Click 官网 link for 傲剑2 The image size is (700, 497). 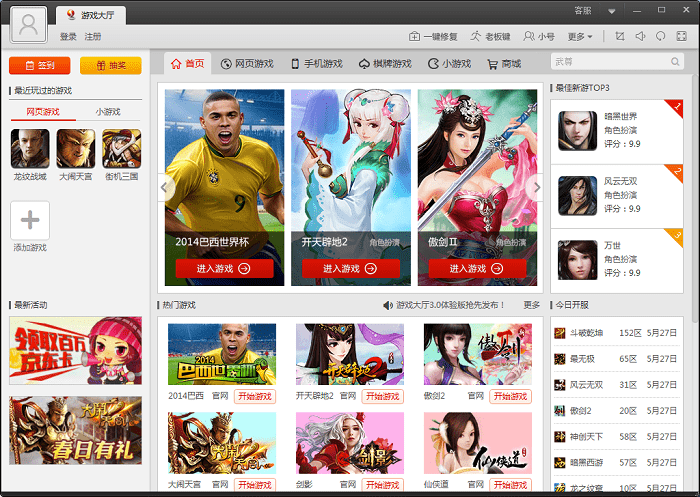click(475, 396)
